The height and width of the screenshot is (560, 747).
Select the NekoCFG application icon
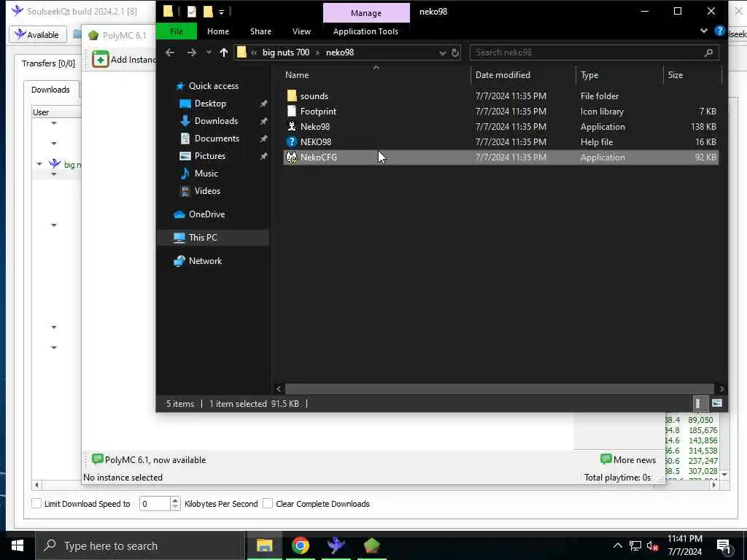point(292,157)
